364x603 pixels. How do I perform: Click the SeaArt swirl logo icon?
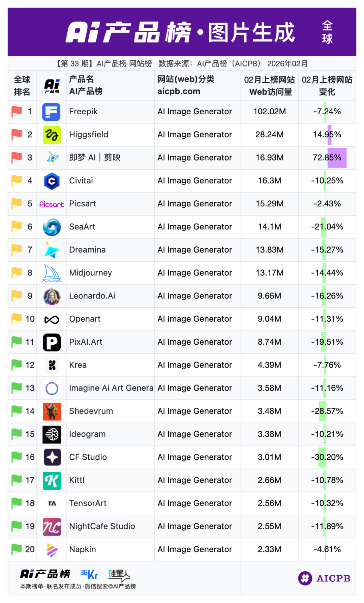[52, 227]
